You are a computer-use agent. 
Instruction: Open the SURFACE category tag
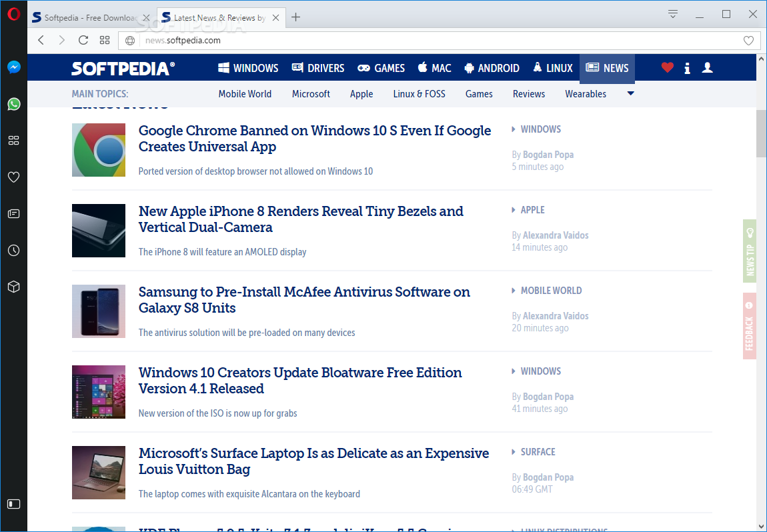(538, 452)
